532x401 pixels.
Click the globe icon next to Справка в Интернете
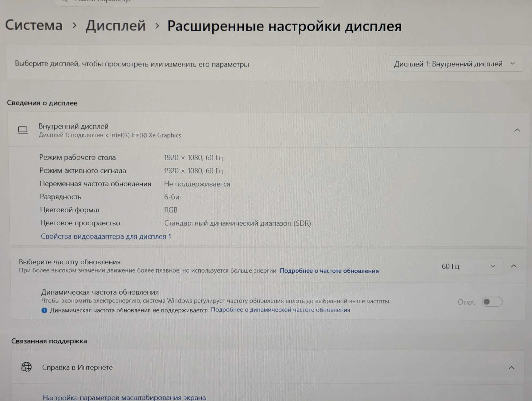pyautogui.click(x=26, y=367)
